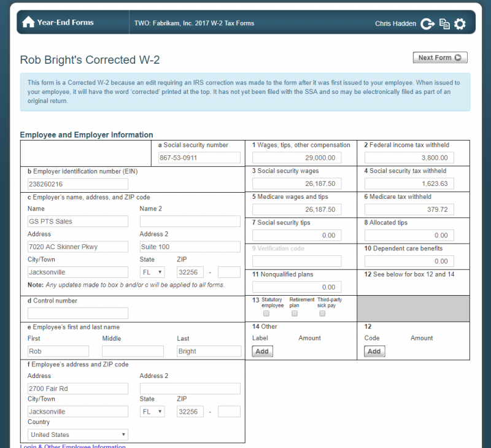
Task: Check the Statutory employee checkbox
Action: click(x=266, y=314)
